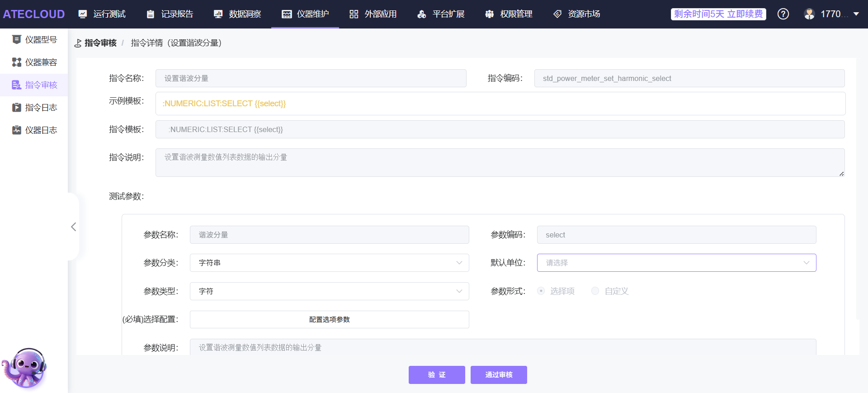
Task: Click the 外部应用 grid icon
Action: [354, 14]
